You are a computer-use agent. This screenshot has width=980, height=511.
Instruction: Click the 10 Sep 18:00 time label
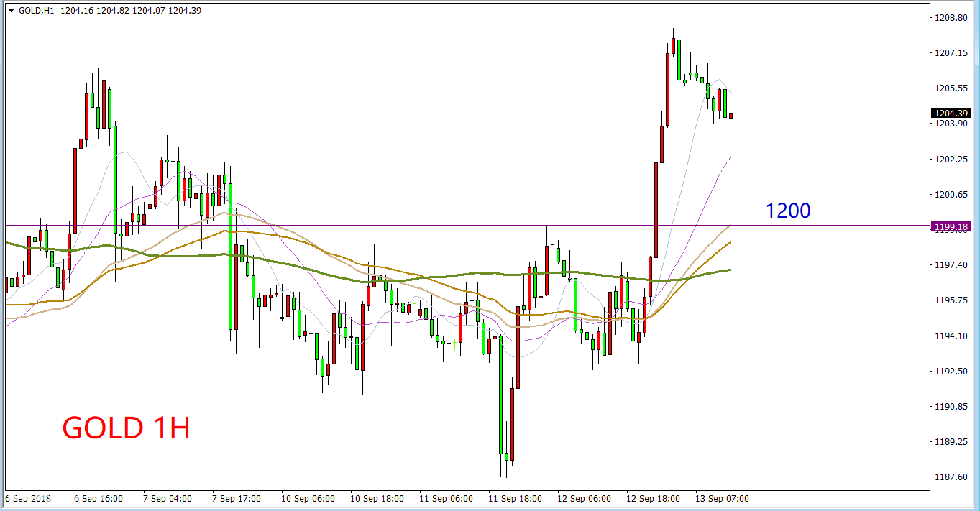(x=377, y=498)
